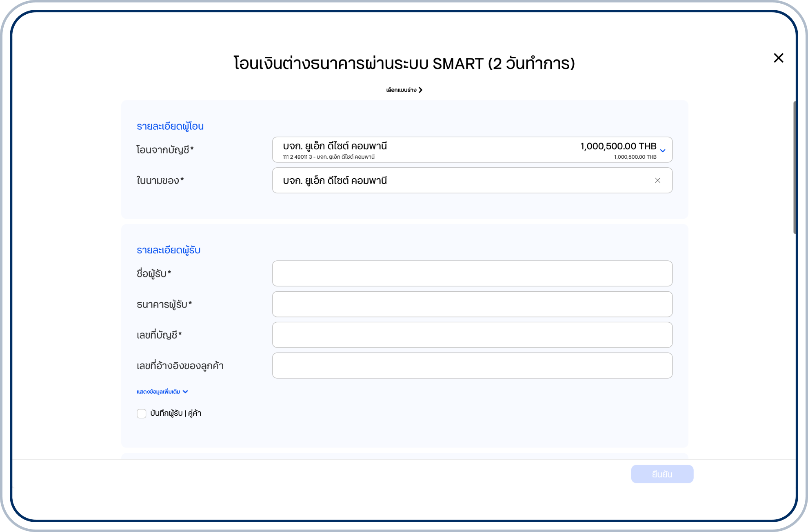Viewport: 808px width, 532px height.
Task: Open the โอนจากบัญชี account dropdown arrow
Action: click(x=663, y=151)
